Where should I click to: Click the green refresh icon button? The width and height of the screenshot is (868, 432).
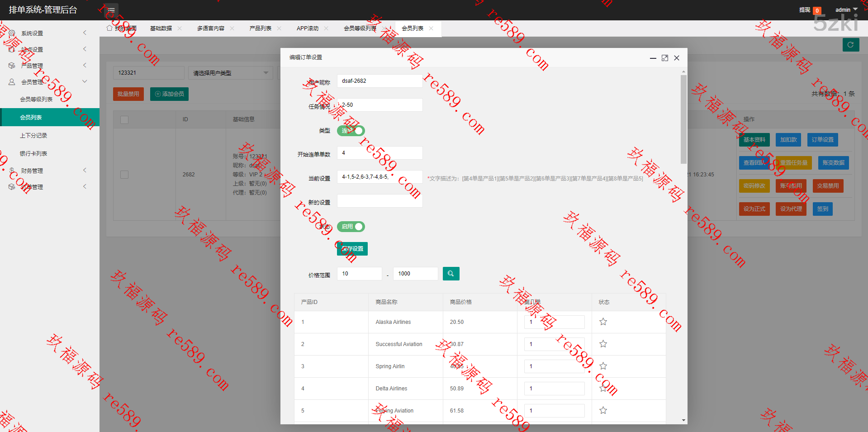[x=850, y=45]
